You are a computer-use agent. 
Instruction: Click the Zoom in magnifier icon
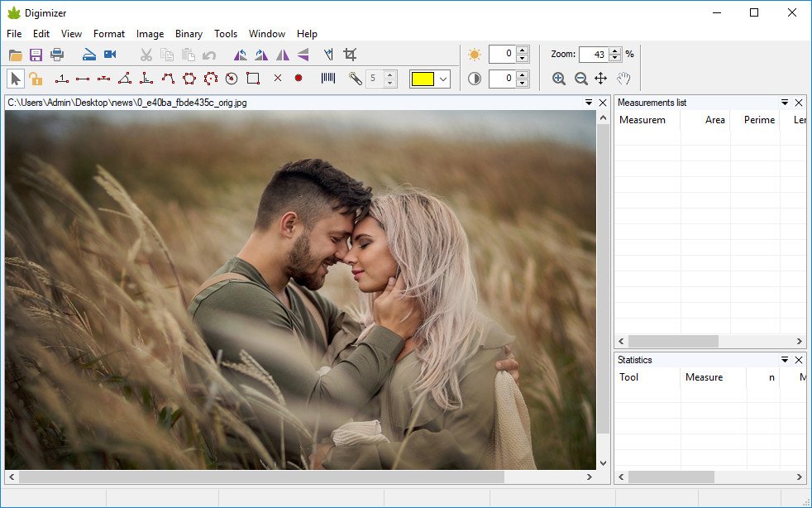click(x=559, y=79)
